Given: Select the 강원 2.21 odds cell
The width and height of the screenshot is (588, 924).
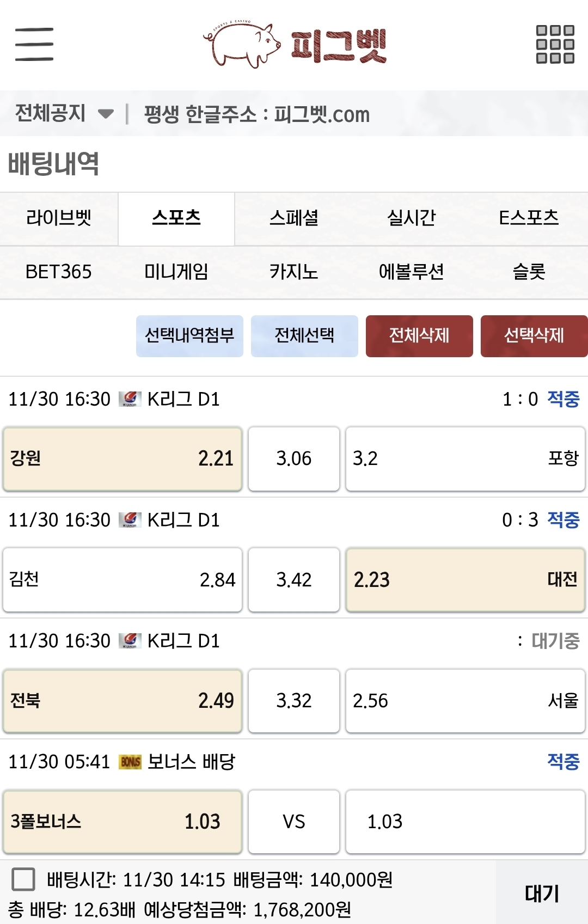Looking at the screenshot, I should tap(122, 458).
